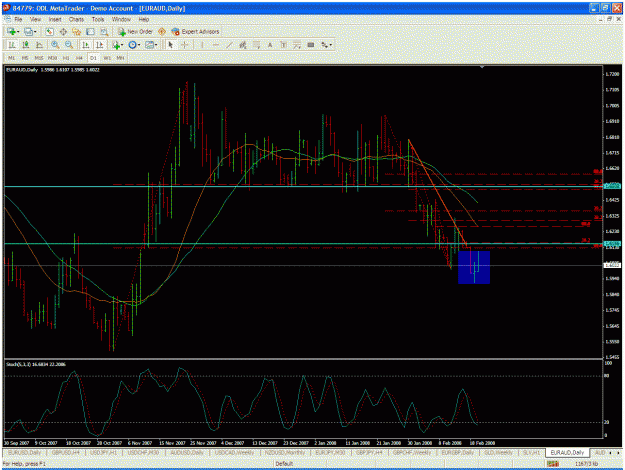Open the Strategy Tester icon

(x=104, y=31)
